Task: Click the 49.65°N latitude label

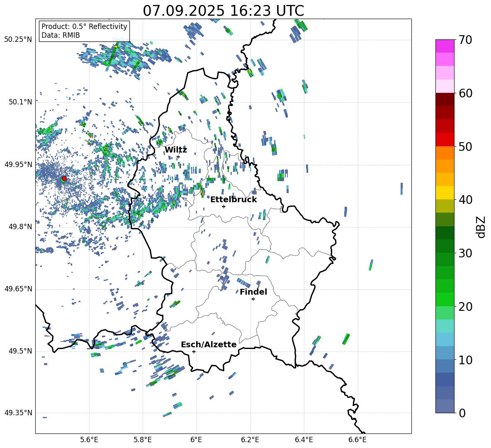Action: [x=19, y=289]
